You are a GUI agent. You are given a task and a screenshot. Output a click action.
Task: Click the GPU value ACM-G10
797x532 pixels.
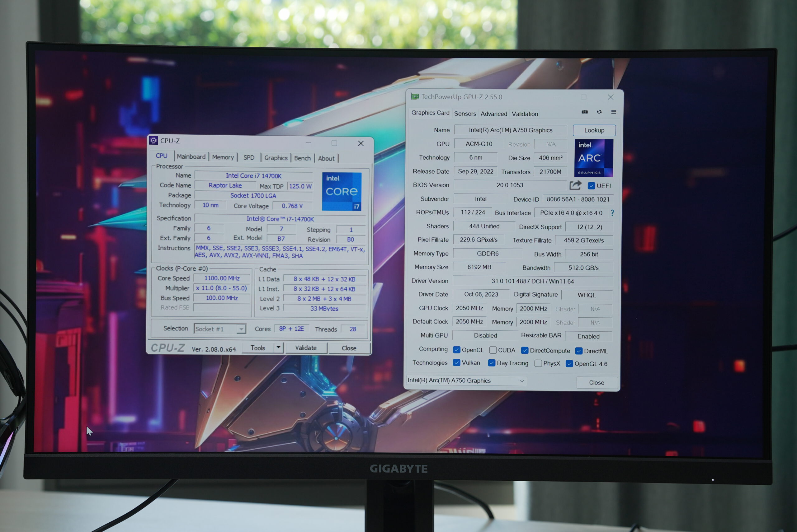[479, 144]
